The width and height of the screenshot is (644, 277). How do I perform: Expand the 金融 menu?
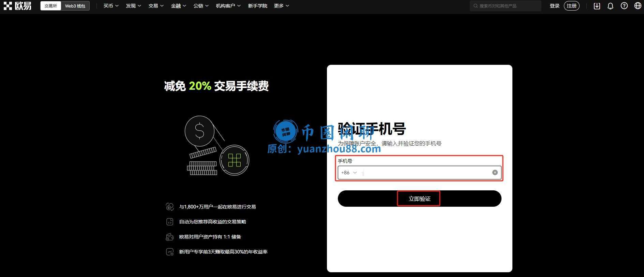click(179, 6)
